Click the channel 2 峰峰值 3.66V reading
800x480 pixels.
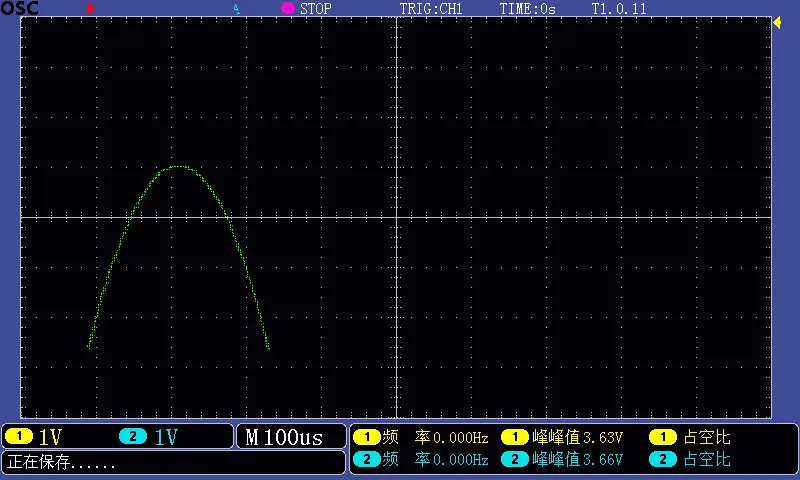[x=578, y=459]
